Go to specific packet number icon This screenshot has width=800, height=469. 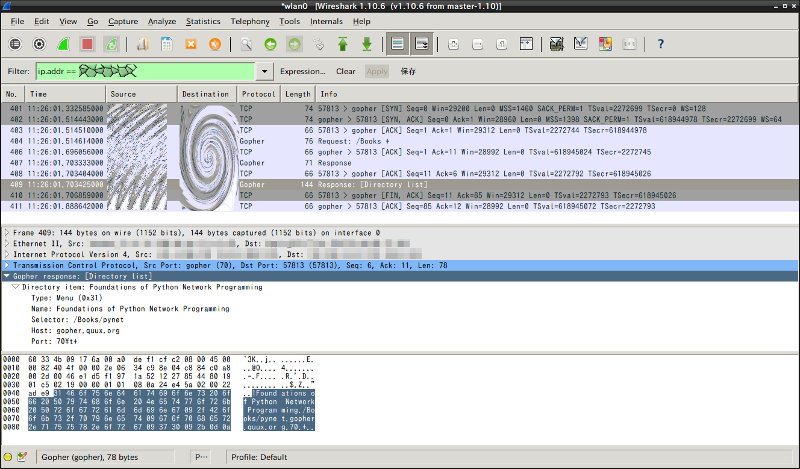pyautogui.click(x=318, y=44)
